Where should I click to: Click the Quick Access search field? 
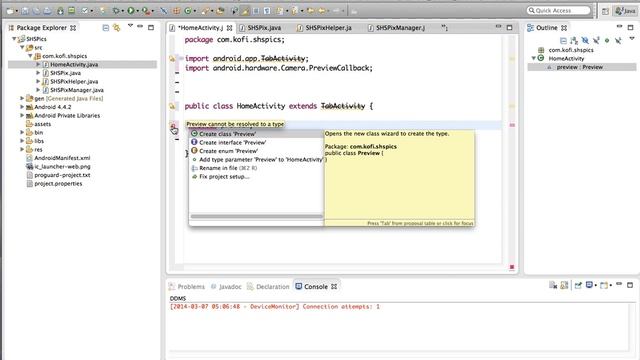558,11
